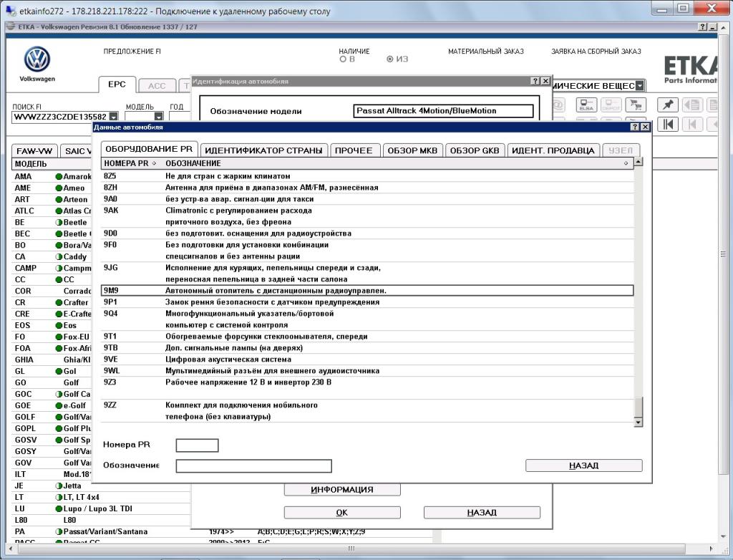Screen dimensions: 733x560
Task: Click НАЗАД in the Идентификация автомобиля dialog
Action: [x=482, y=513]
